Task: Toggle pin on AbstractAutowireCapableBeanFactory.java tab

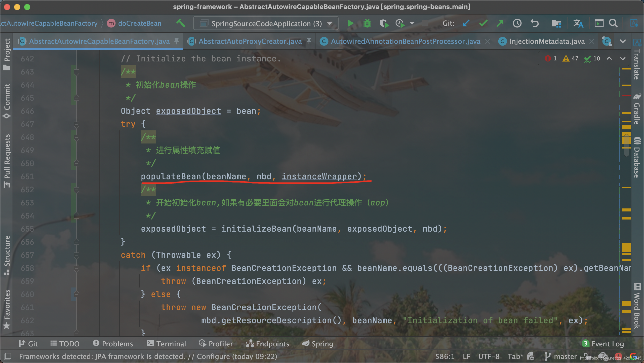Action: [x=177, y=41]
